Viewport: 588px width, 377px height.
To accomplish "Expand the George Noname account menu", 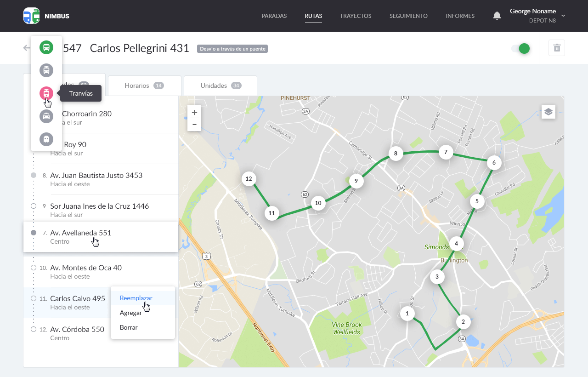I will click(563, 16).
